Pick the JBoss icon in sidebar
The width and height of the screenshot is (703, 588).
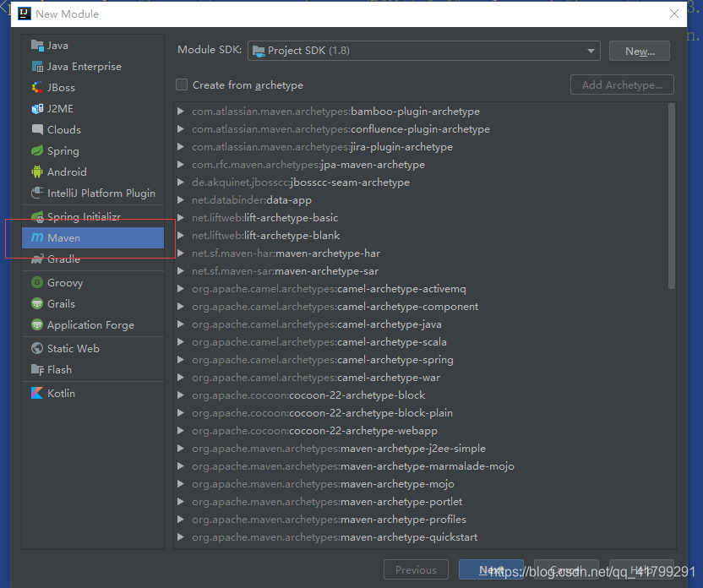[x=37, y=87]
